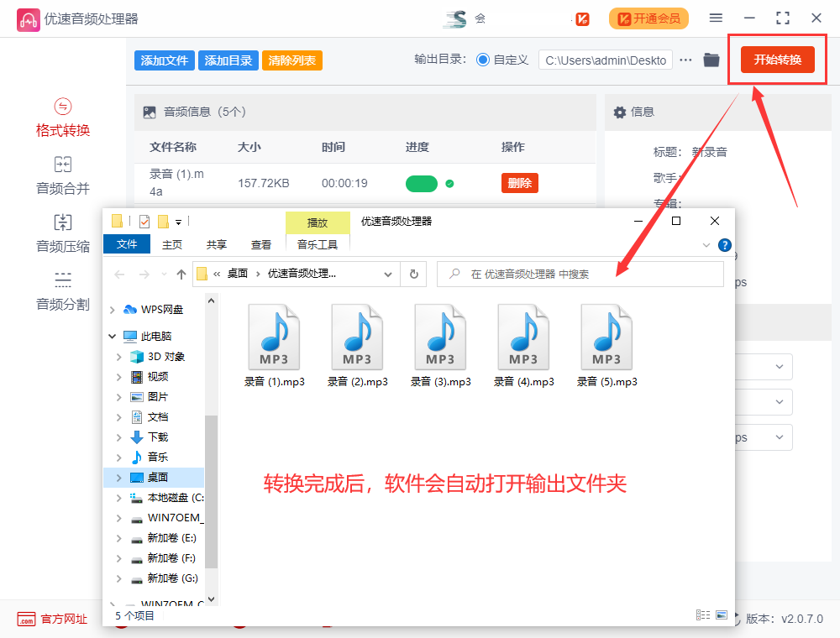840x638 pixels.
Task: Open recent locations dropdown in Explorer
Action: [164, 275]
